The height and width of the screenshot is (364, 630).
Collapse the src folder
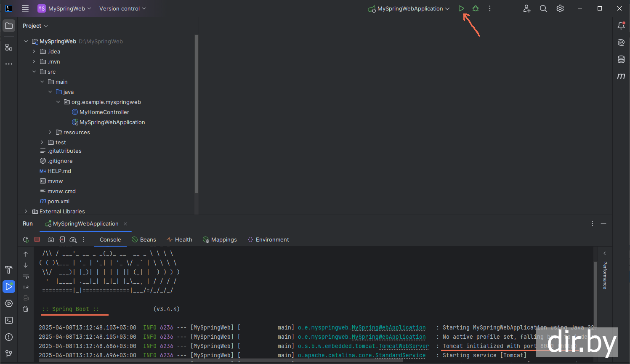pyautogui.click(x=34, y=72)
